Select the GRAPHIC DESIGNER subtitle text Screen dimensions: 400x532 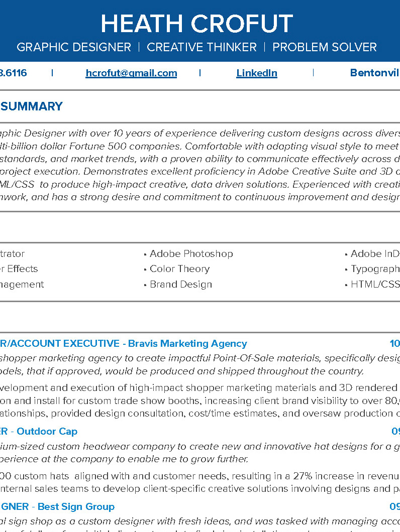coord(74,47)
